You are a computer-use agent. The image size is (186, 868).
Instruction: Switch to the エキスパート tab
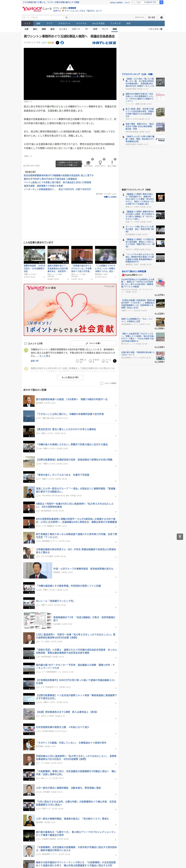point(64,24)
